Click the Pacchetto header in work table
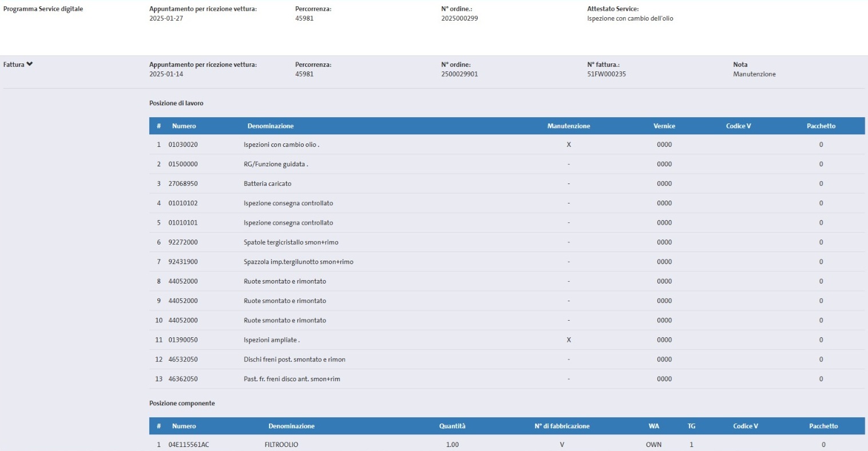The width and height of the screenshot is (868, 451). coord(821,126)
